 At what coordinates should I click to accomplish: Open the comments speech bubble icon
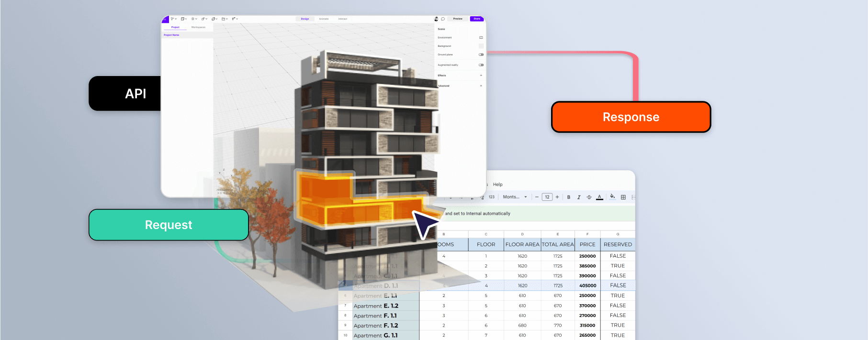[443, 19]
